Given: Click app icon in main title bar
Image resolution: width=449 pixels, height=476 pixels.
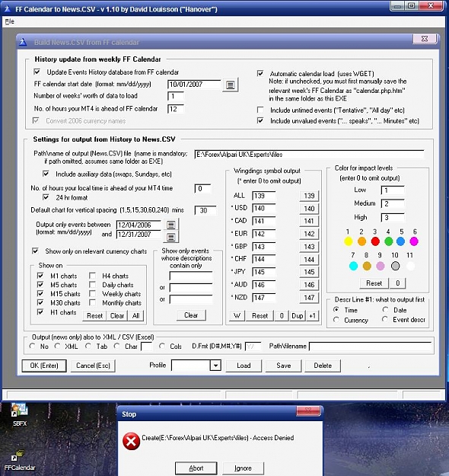Looking at the screenshot, I should 8,9.
